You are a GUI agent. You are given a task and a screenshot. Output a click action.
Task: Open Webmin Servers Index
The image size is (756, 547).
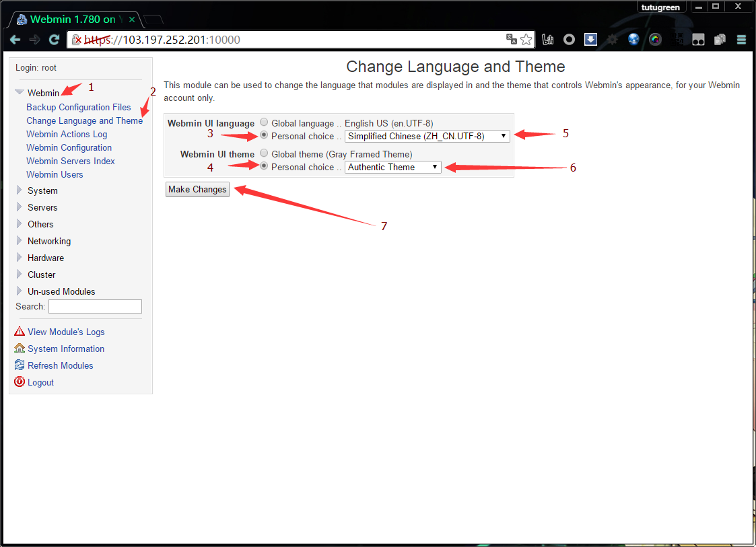point(71,161)
